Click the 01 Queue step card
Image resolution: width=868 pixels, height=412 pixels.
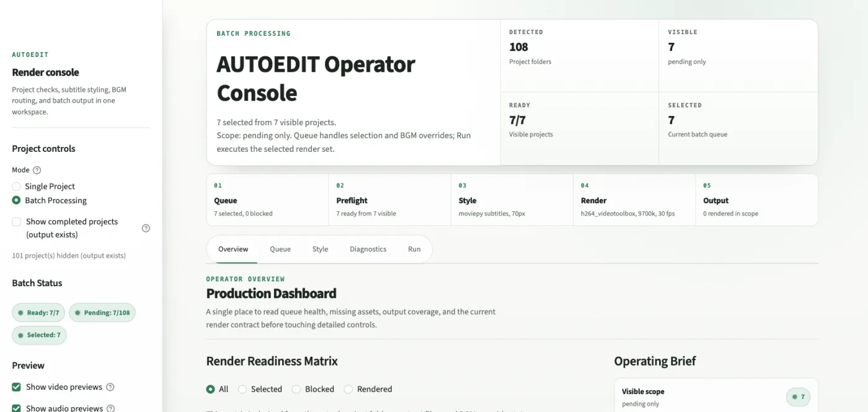pyautogui.click(x=267, y=199)
